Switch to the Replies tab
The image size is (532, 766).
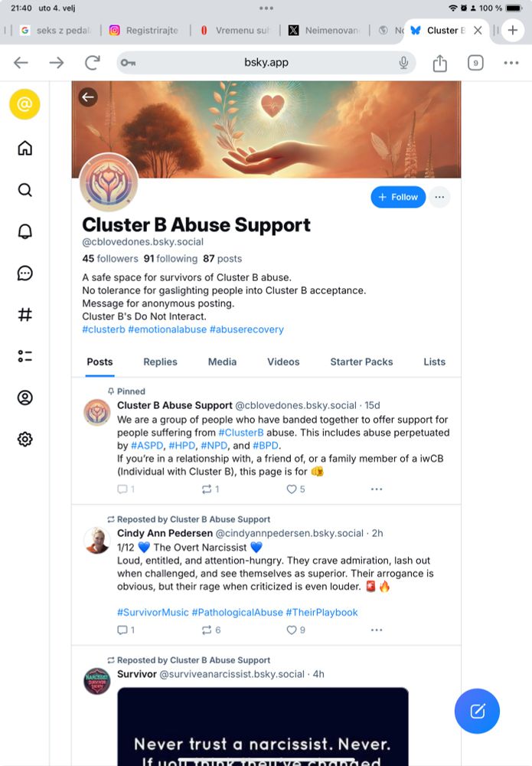160,362
